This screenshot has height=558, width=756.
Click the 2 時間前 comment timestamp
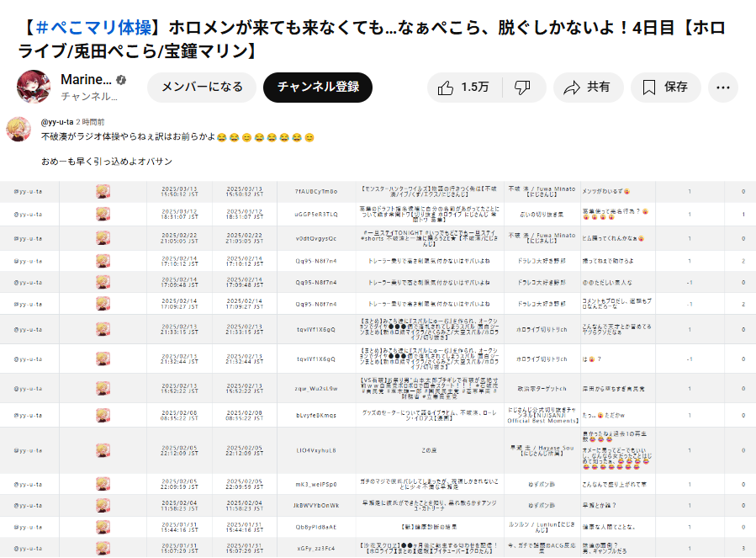pos(90,122)
